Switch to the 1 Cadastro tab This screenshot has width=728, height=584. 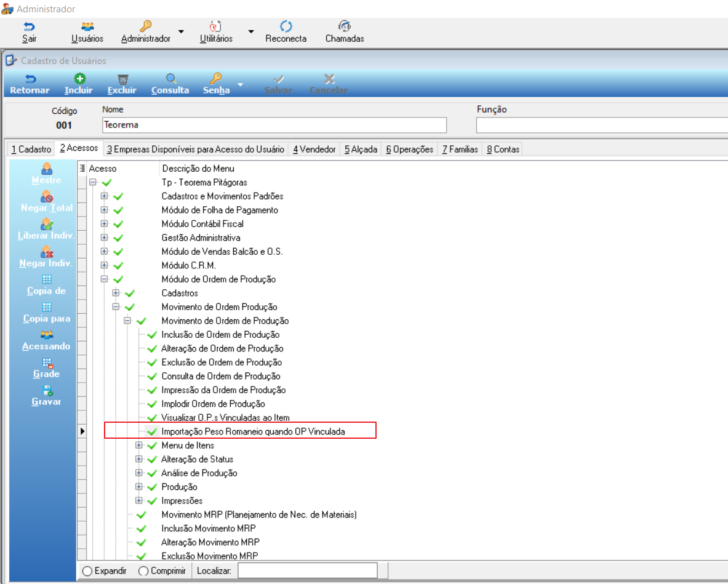point(31,149)
